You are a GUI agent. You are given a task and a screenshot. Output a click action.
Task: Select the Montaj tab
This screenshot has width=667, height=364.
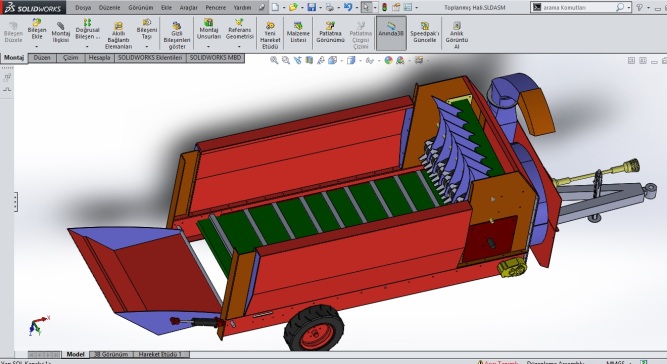14,58
